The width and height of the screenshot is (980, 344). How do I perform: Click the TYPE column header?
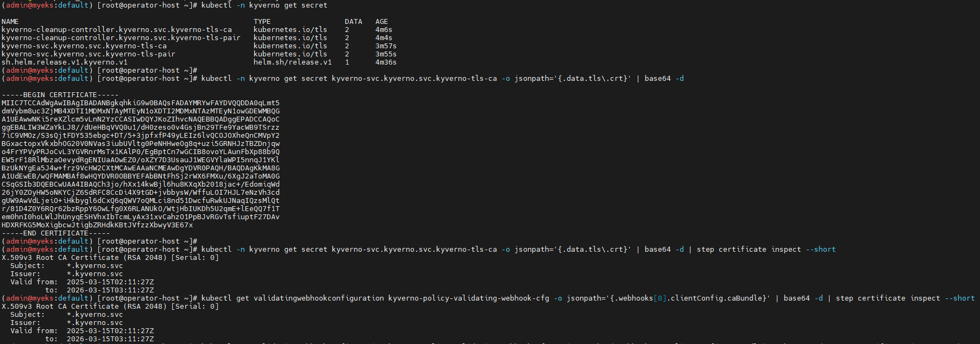coord(262,22)
